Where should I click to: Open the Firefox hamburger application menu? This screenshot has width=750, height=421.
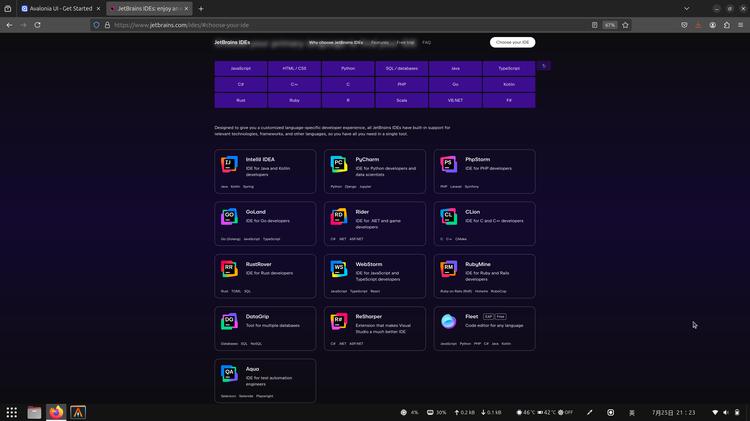tap(740, 25)
